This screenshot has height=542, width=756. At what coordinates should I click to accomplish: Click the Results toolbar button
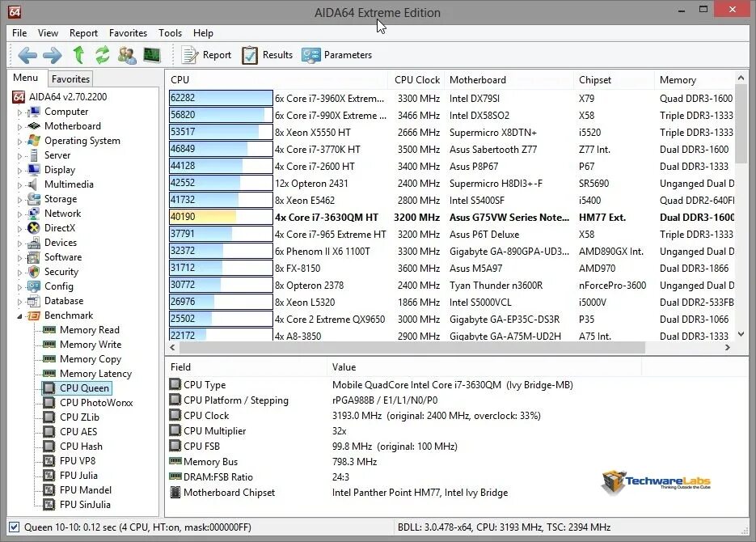[267, 55]
